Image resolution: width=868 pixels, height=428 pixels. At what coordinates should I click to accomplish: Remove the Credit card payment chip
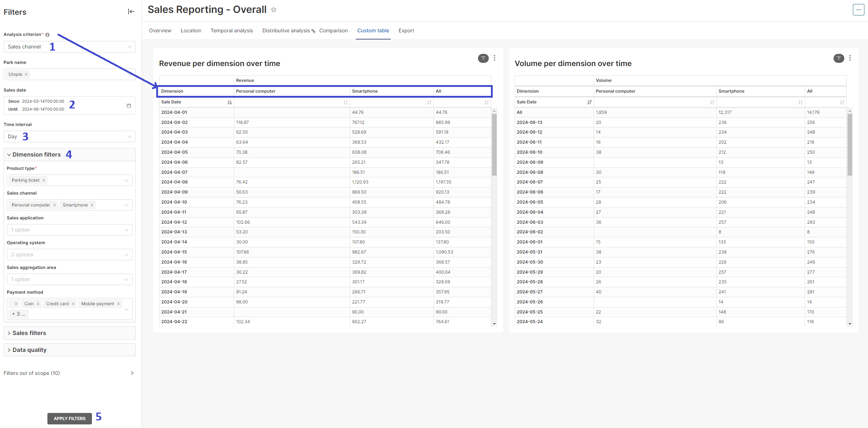[73, 304]
